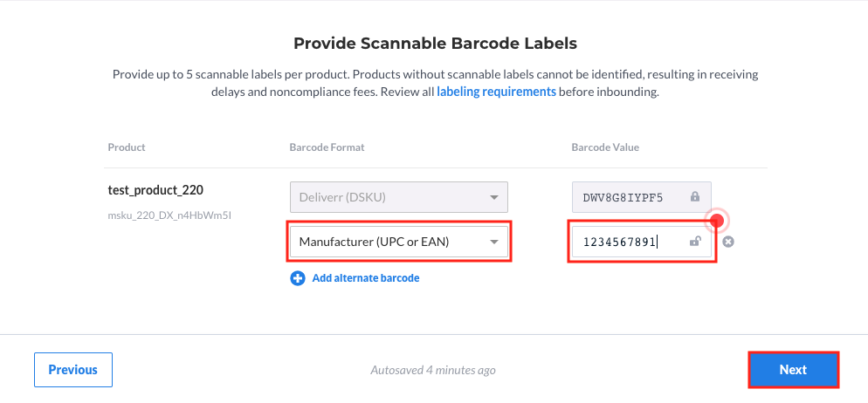Click the Add alternate barcode link

(x=365, y=278)
